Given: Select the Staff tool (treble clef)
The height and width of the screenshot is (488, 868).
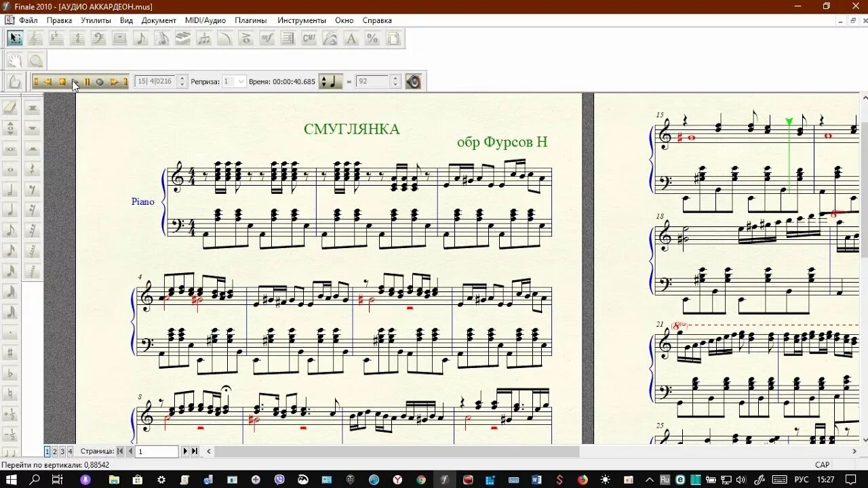Looking at the screenshot, I should click(35, 39).
